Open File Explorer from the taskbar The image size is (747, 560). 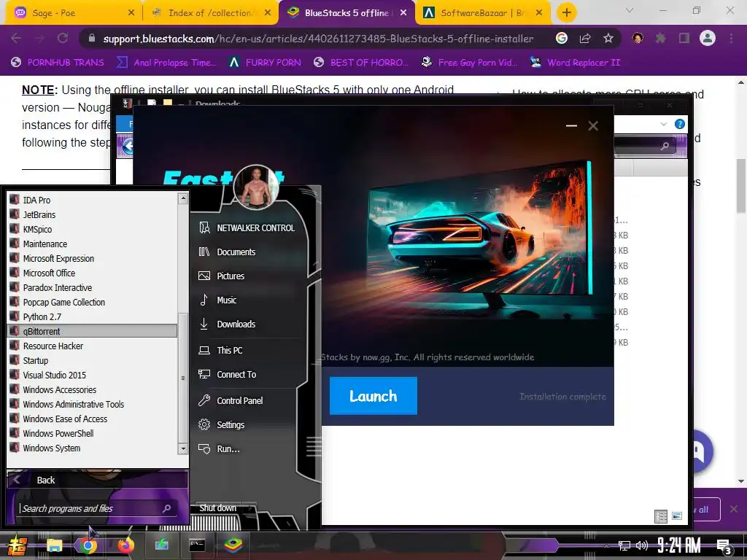[x=54, y=545]
